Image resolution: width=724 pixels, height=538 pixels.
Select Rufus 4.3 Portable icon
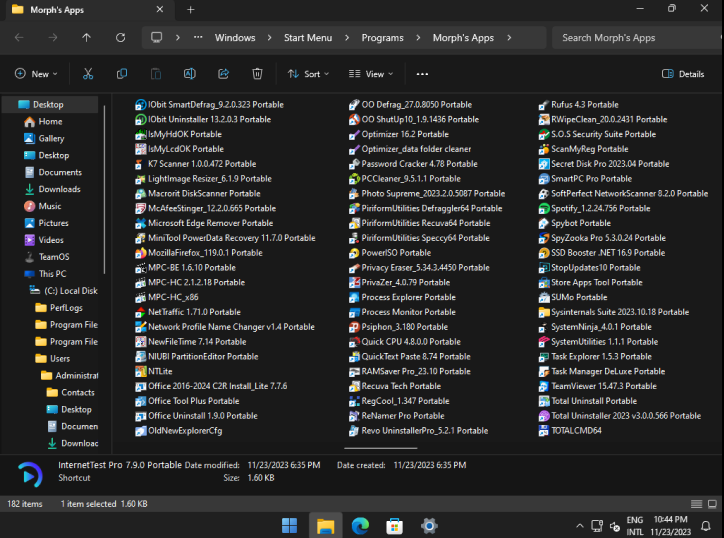click(544, 105)
